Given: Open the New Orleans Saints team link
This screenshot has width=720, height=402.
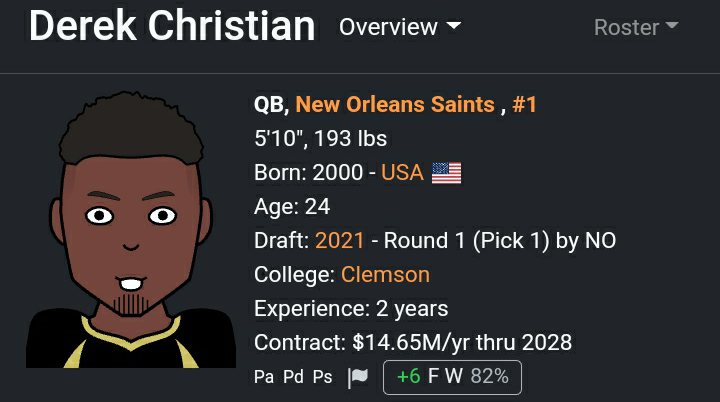Looking at the screenshot, I should coord(395,104).
